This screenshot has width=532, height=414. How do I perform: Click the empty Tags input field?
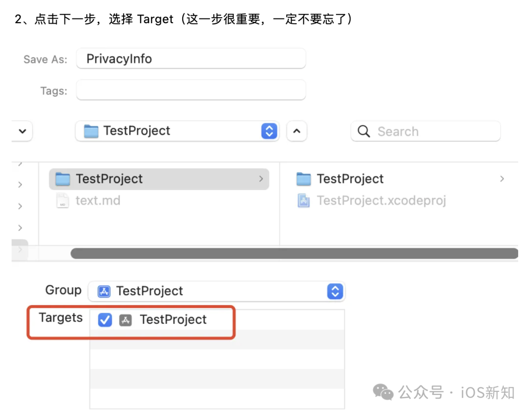point(191,90)
